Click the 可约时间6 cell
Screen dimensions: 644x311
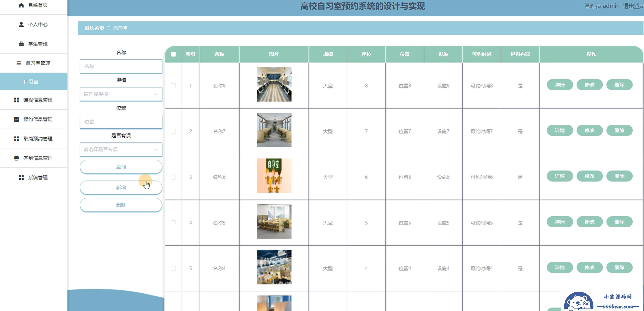coord(482,177)
